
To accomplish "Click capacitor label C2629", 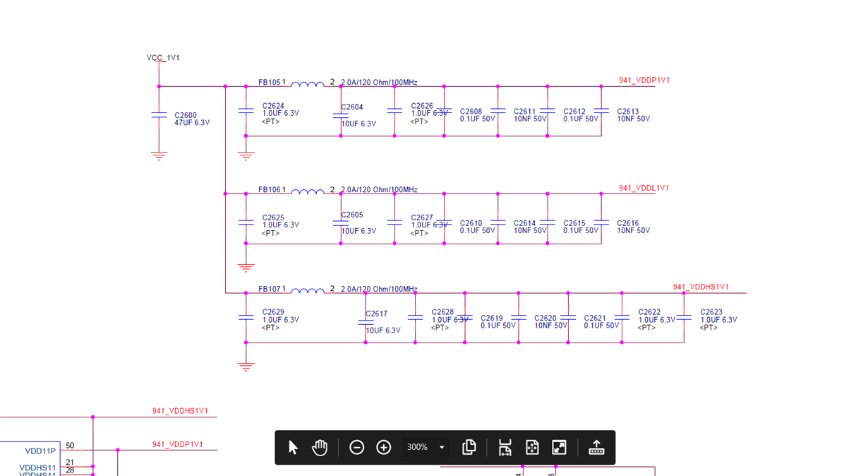I will coord(273,312).
